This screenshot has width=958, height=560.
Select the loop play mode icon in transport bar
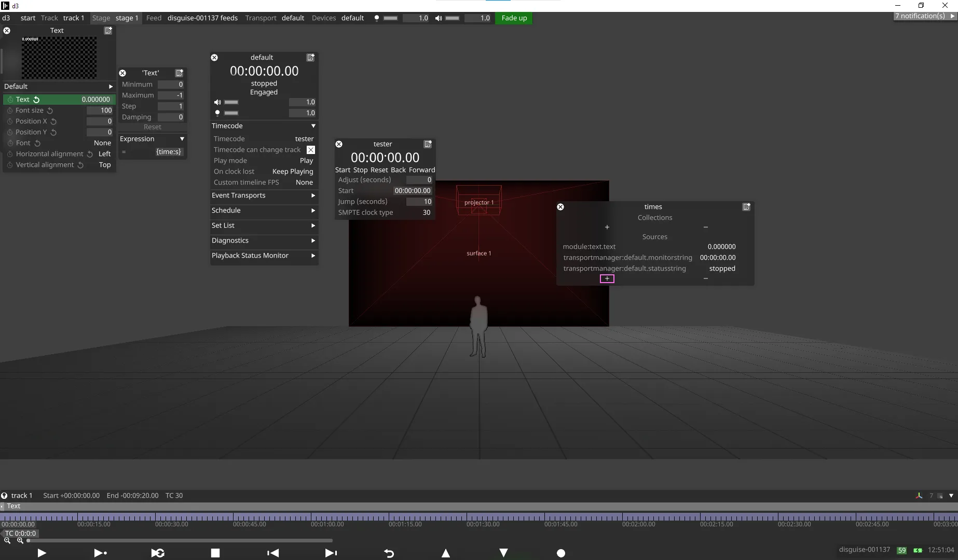click(x=158, y=553)
